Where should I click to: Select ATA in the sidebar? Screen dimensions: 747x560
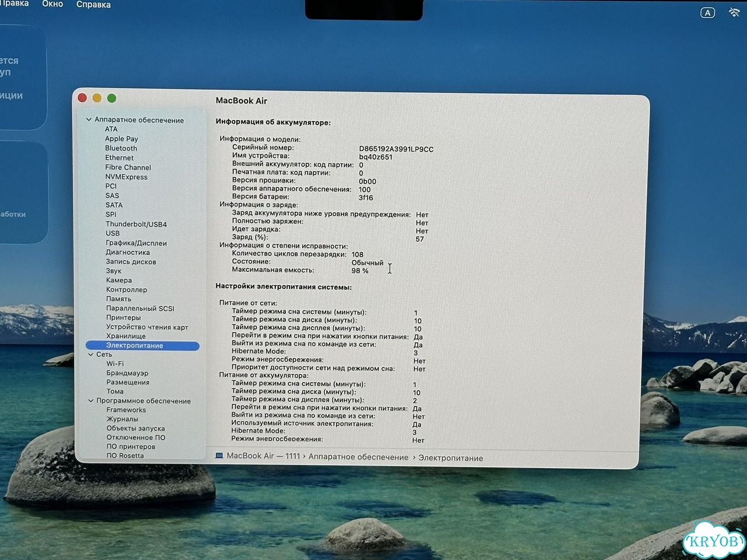tap(111, 129)
